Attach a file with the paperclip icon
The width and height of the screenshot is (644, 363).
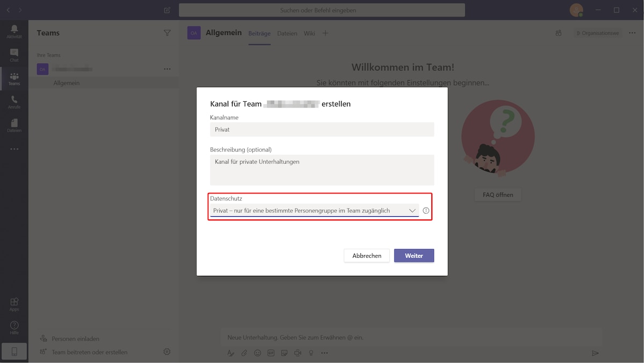(x=243, y=353)
